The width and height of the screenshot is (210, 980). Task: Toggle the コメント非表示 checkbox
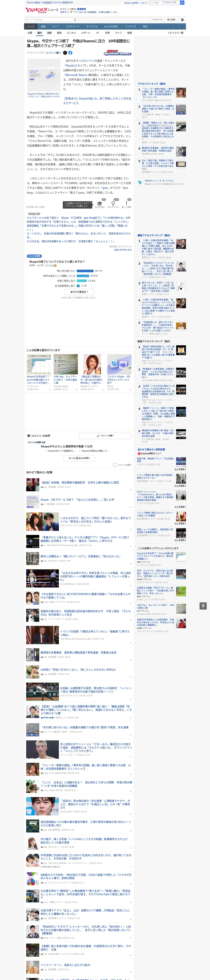pos(115,465)
